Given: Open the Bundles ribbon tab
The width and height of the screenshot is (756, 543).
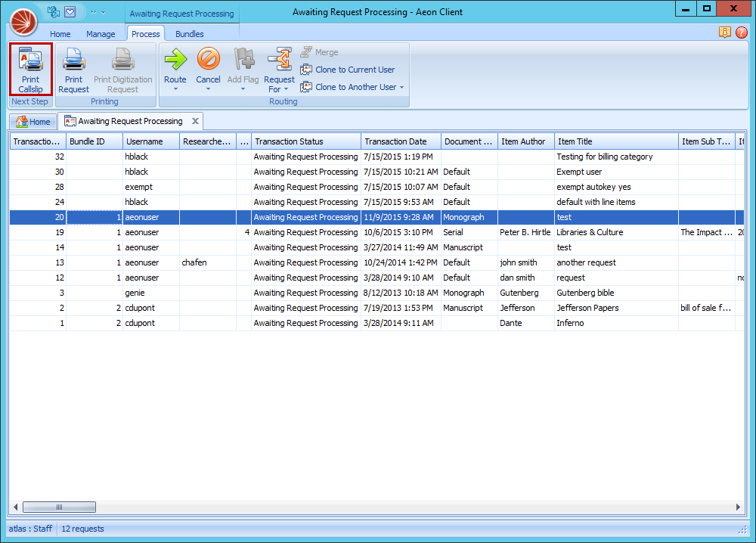Looking at the screenshot, I should click(x=189, y=34).
